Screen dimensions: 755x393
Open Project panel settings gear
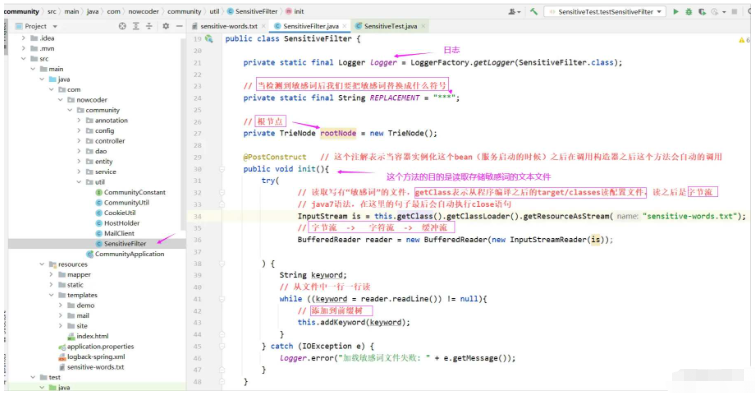(x=166, y=26)
